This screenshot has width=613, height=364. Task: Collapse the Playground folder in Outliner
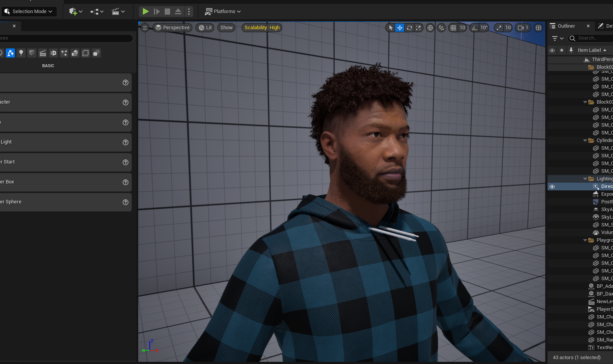(585, 241)
